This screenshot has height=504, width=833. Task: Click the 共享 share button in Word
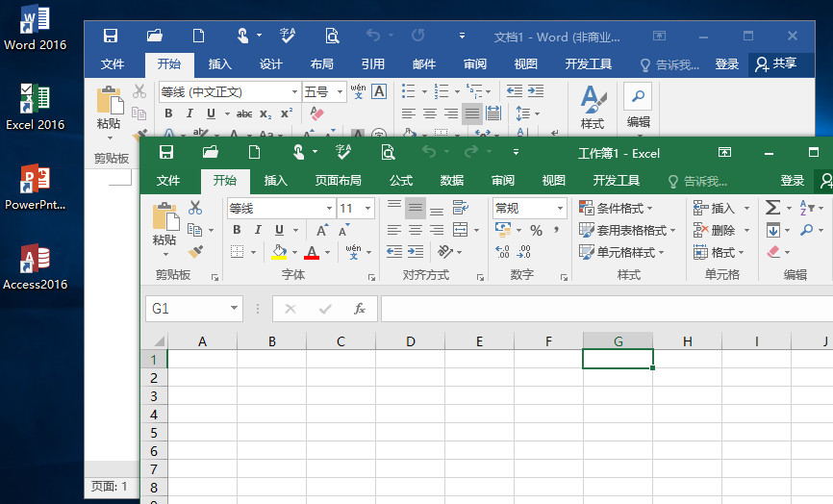pyautogui.click(x=776, y=64)
